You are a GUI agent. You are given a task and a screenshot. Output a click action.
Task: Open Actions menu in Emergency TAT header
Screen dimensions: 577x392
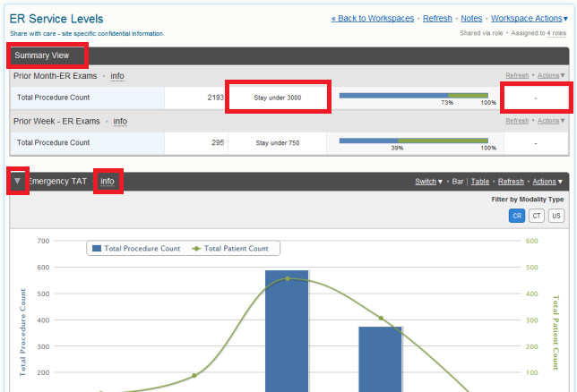coord(548,182)
